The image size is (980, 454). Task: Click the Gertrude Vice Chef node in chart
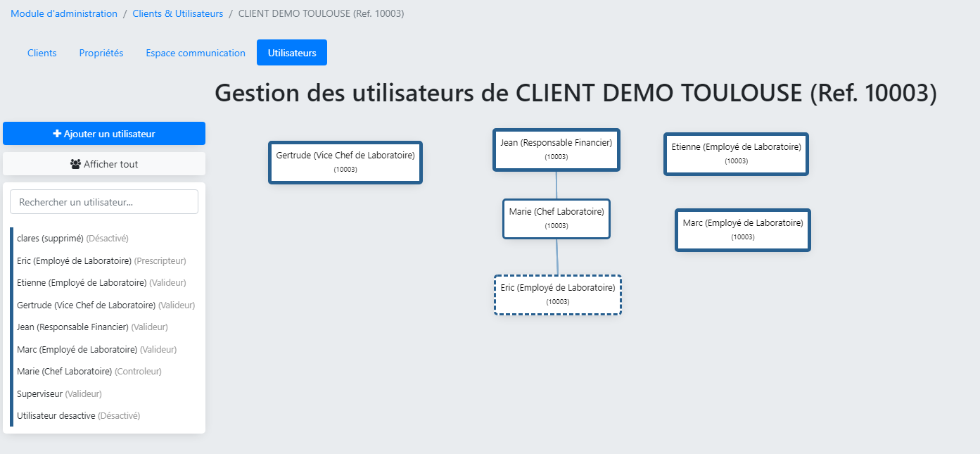point(345,162)
